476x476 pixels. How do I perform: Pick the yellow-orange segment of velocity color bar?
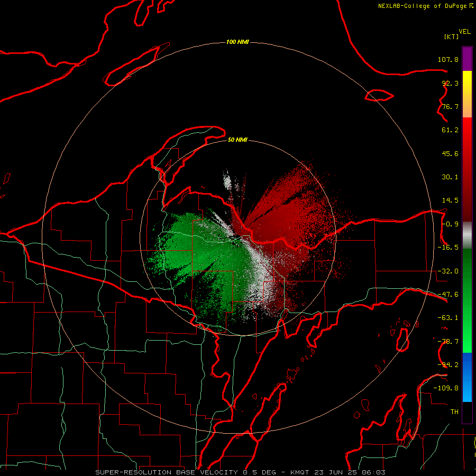click(x=467, y=94)
